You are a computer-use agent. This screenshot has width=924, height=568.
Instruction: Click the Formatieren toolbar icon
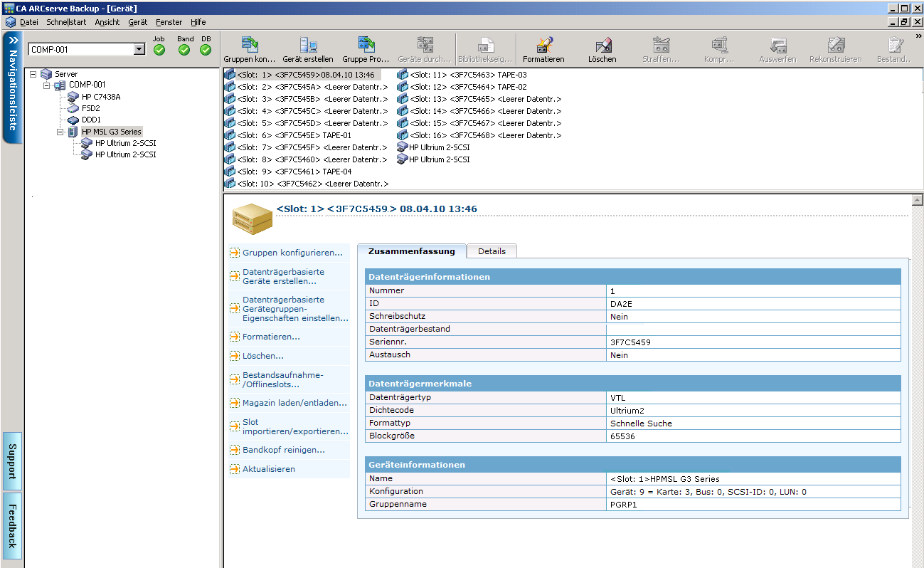pos(543,46)
